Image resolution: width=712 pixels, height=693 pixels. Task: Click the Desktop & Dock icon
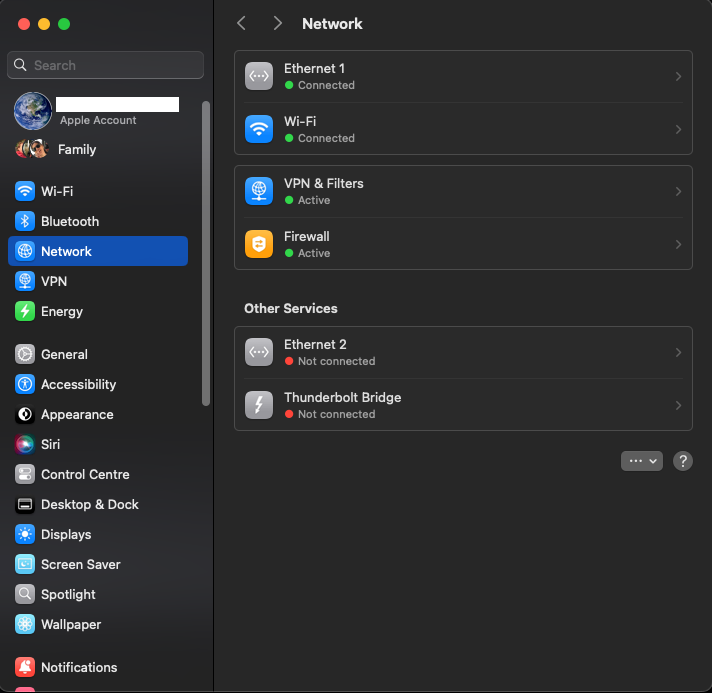(x=25, y=505)
